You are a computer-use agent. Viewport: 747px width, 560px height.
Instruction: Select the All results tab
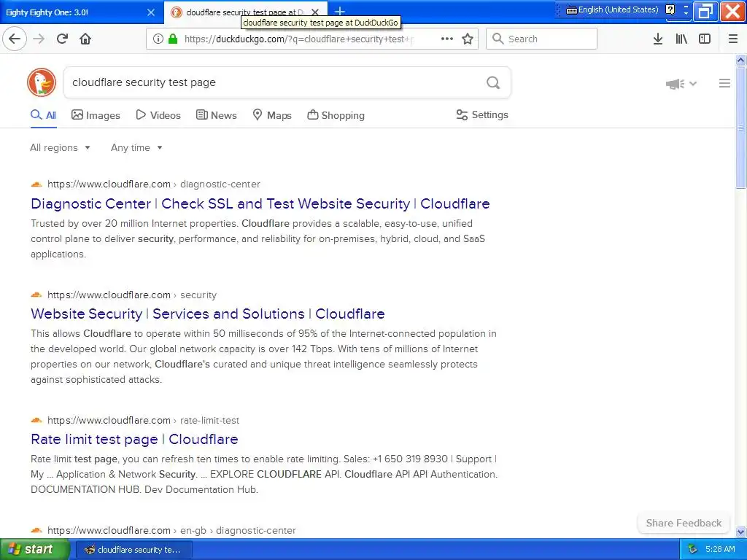[43, 115]
